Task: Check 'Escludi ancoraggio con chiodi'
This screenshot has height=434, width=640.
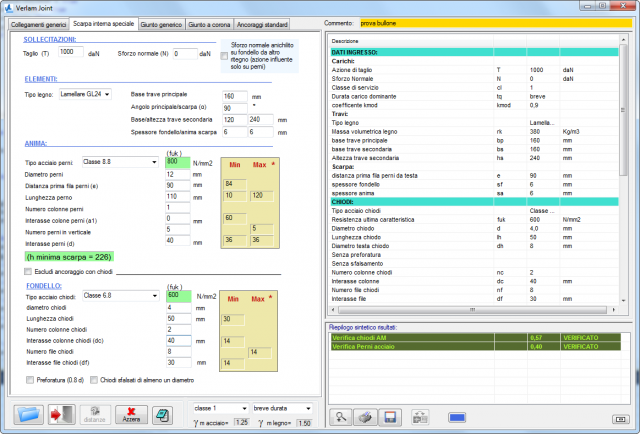Action: tap(27, 271)
